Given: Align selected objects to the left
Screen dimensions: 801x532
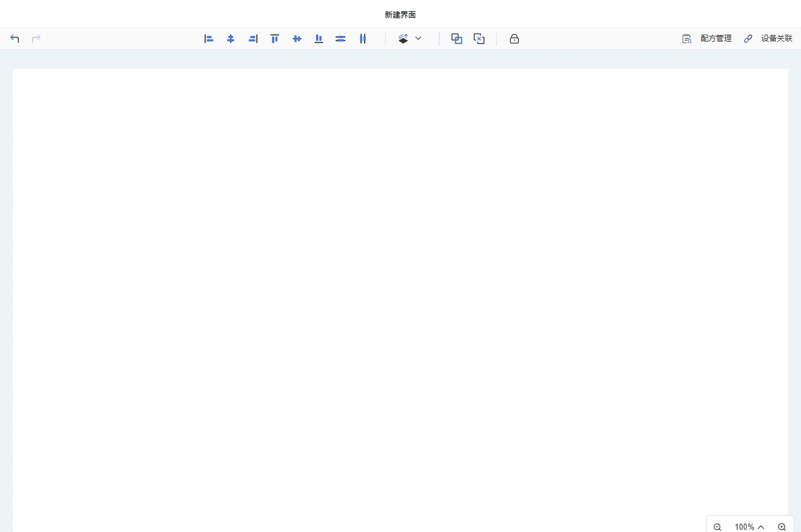Looking at the screenshot, I should (x=208, y=39).
